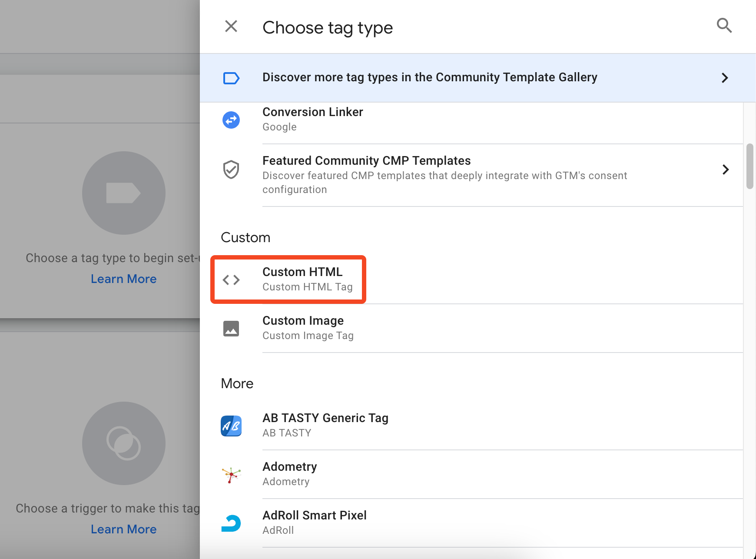
Task: Click the Adometry tag icon
Action: tap(231, 475)
